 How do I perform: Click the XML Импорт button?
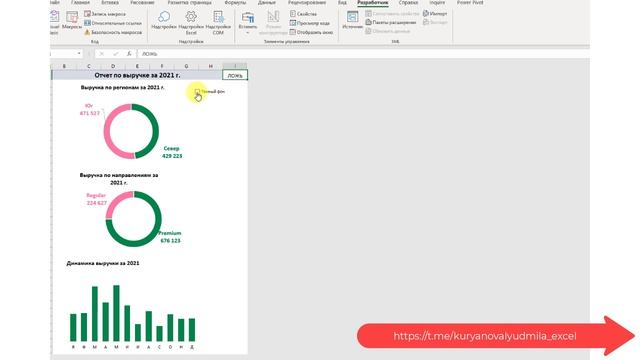click(x=435, y=13)
